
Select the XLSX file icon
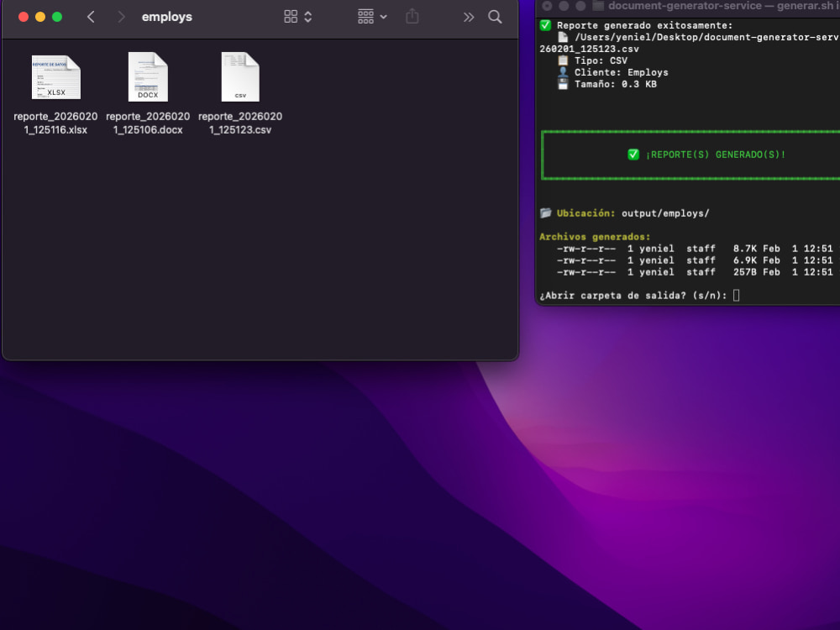point(56,77)
